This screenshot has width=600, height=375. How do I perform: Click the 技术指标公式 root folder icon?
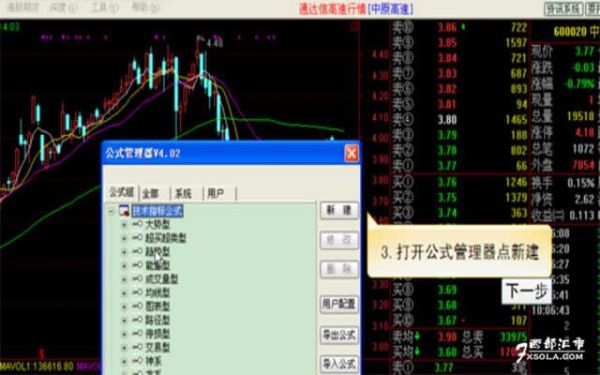click(124, 210)
